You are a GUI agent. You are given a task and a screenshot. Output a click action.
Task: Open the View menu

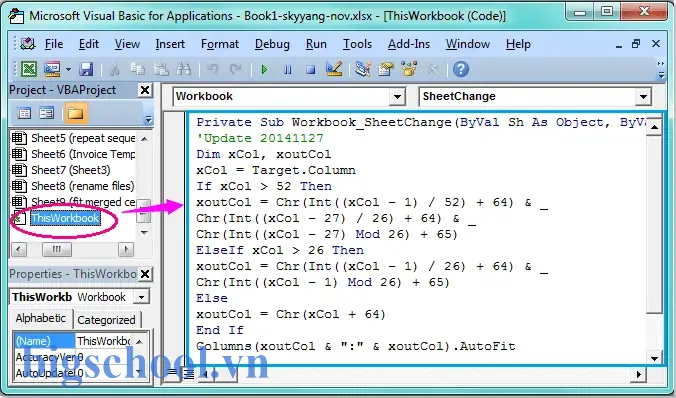point(127,44)
